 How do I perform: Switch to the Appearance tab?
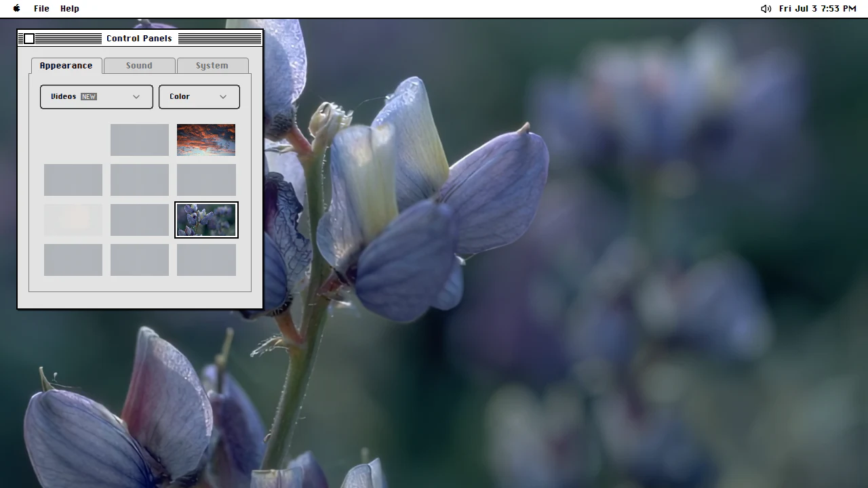tap(66, 66)
